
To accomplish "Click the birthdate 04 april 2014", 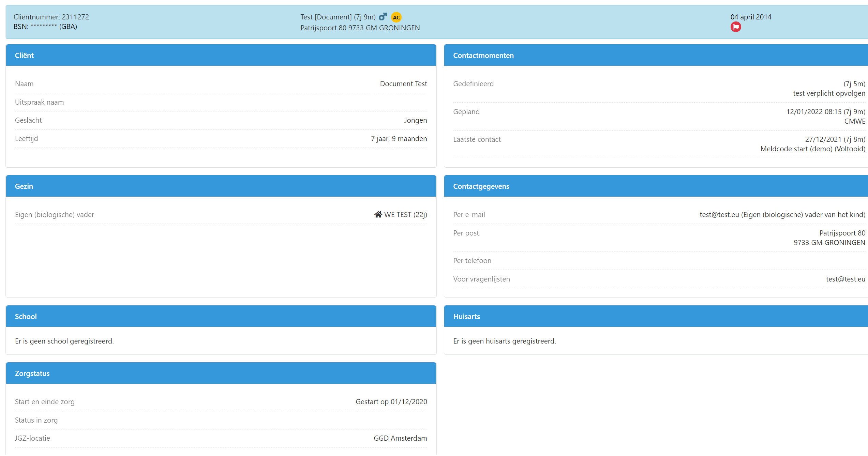I will (x=750, y=17).
